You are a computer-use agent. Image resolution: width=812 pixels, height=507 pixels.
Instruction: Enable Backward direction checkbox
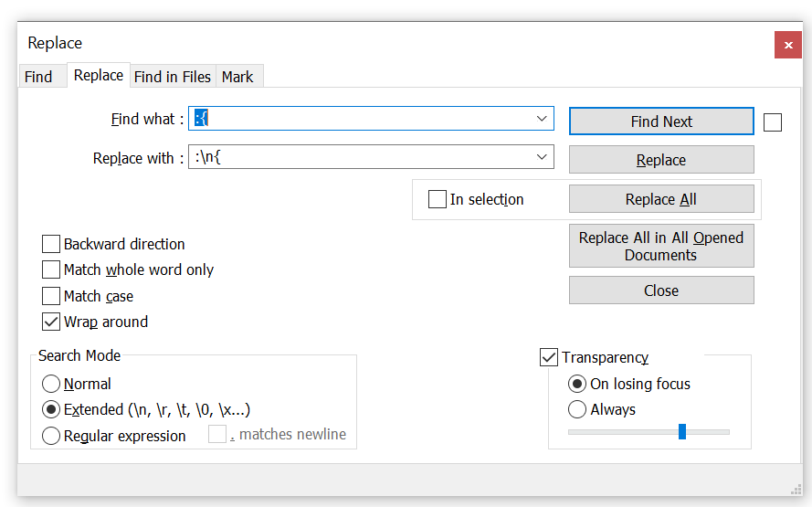pos(51,244)
